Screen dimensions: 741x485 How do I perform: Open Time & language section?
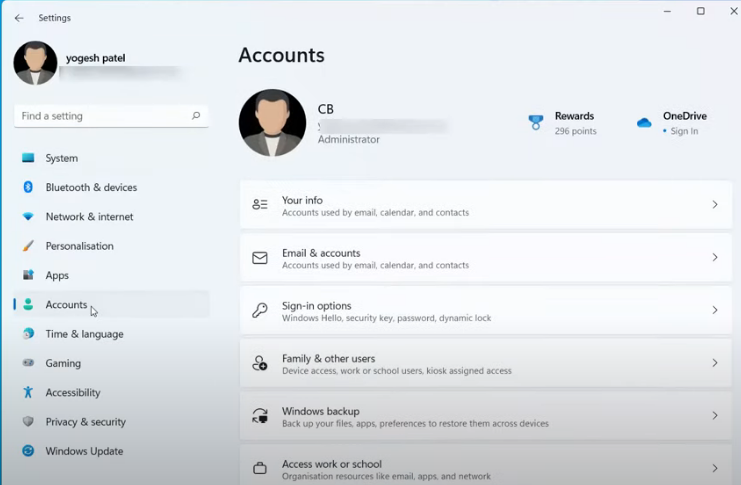pyautogui.click(x=84, y=334)
